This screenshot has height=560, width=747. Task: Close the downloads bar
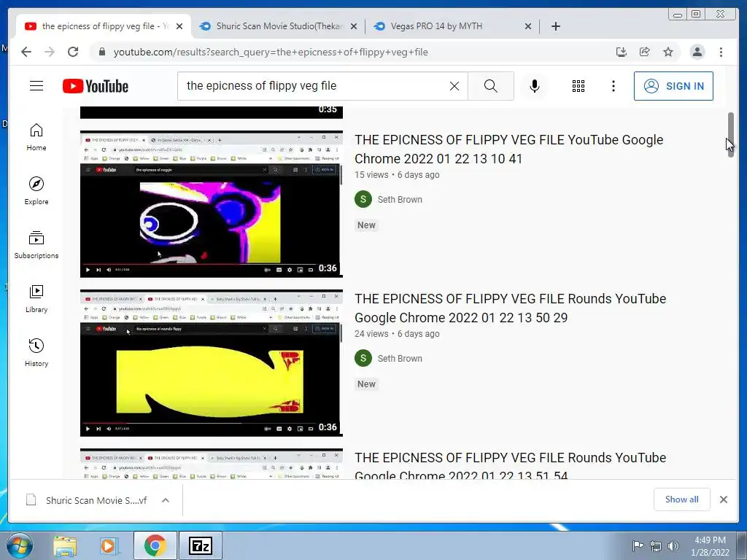(723, 499)
